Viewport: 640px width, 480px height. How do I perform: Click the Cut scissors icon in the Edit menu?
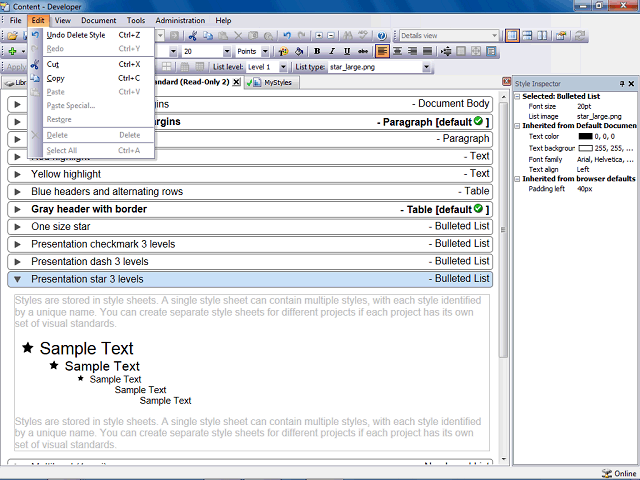[x=35, y=64]
